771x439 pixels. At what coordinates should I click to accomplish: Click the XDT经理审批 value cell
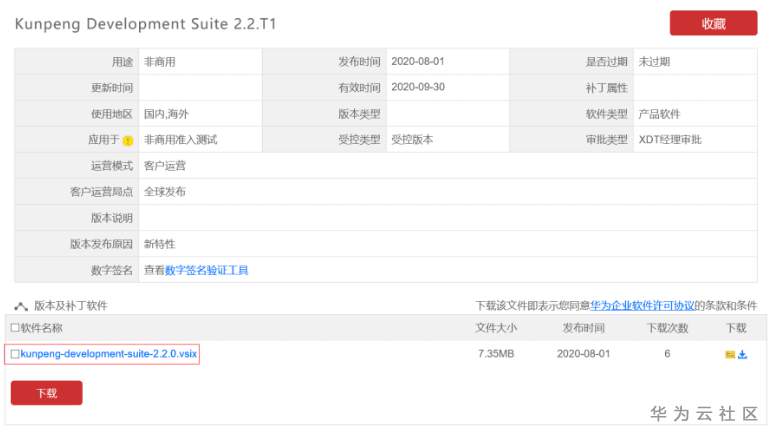[x=670, y=140]
